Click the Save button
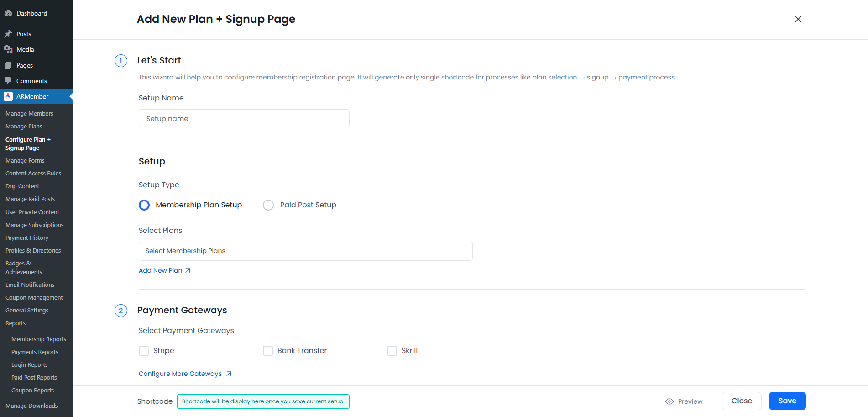The image size is (868, 417). [x=787, y=401]
